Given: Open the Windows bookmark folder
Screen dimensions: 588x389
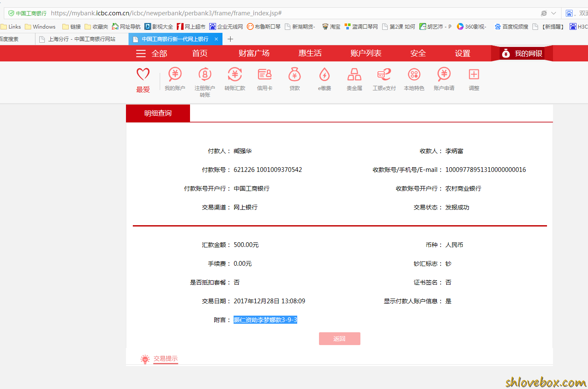Looking at the screenshot, I should tap(41, 26).
